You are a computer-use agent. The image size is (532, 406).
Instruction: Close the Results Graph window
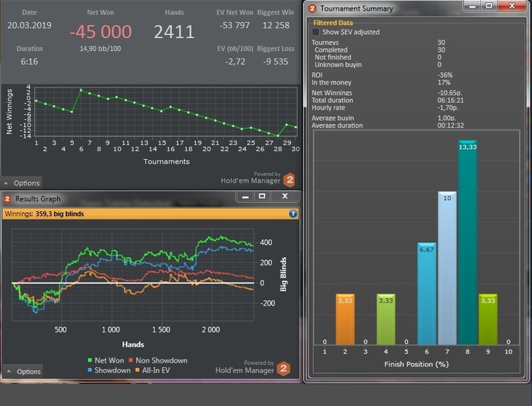click(285, 196)
